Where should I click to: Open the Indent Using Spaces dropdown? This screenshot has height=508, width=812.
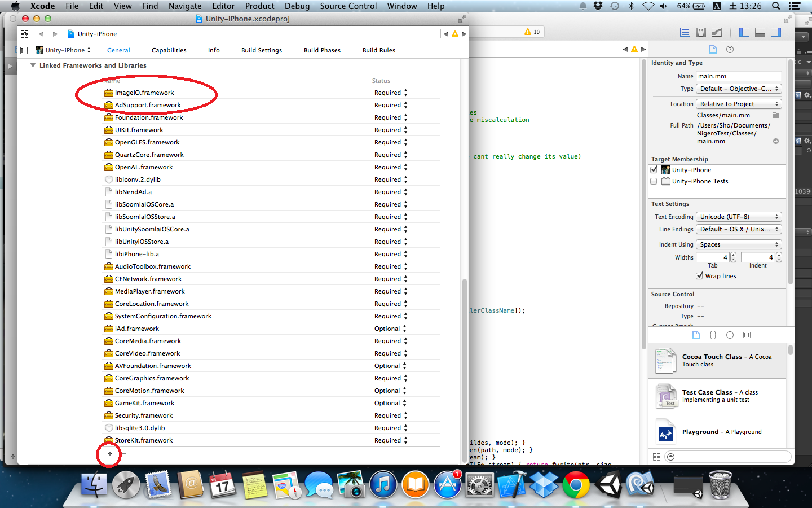(739, 244)
